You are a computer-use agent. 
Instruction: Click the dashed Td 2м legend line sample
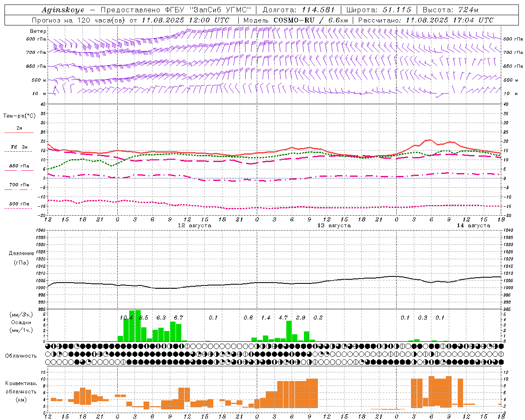point(19,152)
